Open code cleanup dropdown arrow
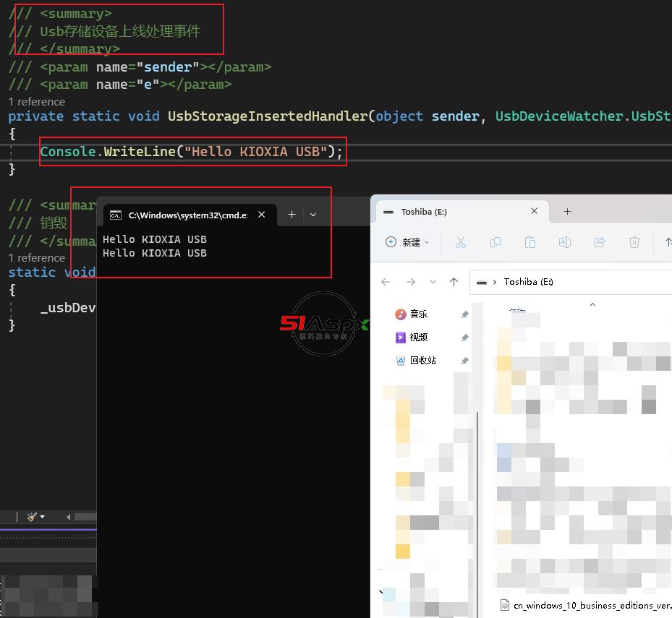The image size is (672, 618). [x=43, y=517]
